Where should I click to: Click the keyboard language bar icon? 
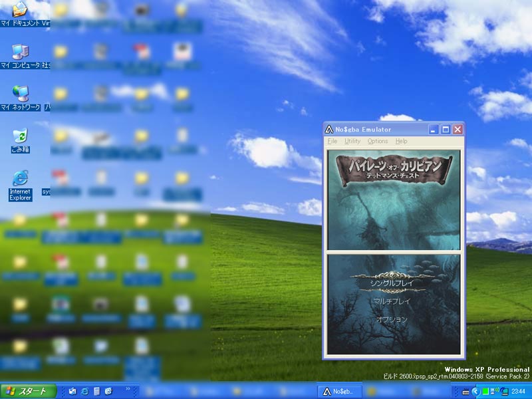[x=466, y=392]
